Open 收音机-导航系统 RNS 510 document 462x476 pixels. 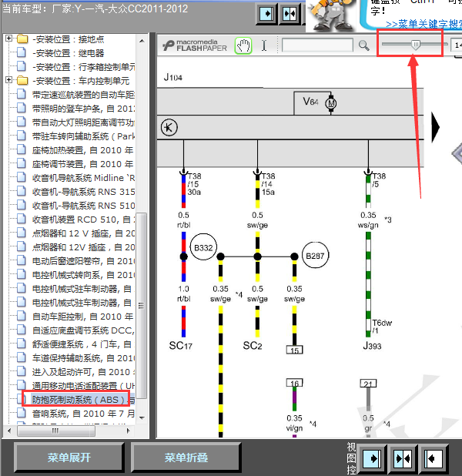click(83, 206)
